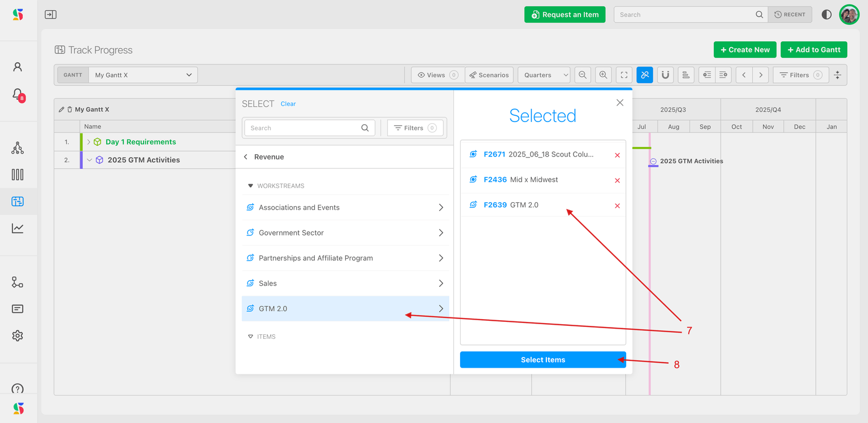The height and width of the screenshot is (423, 868).
Task: Click the pencil icon to rename My Gantt X
Action: point(62,110)
